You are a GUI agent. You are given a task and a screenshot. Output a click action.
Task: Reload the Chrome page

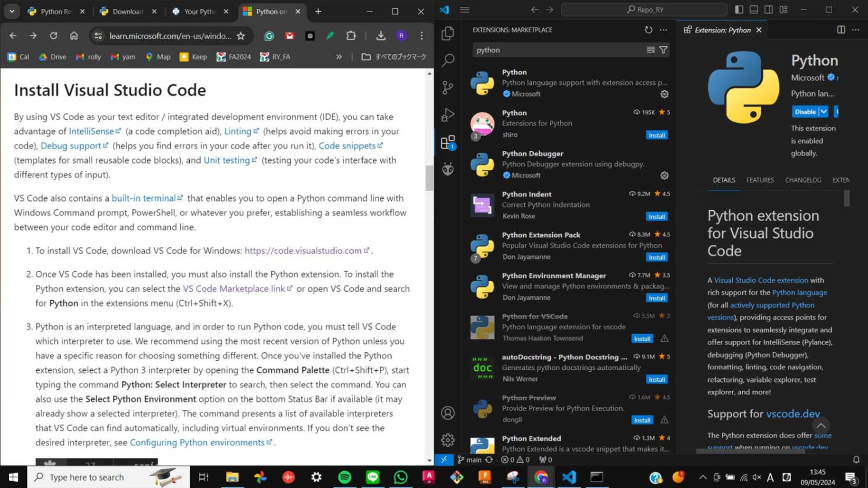tap(53, 35)
